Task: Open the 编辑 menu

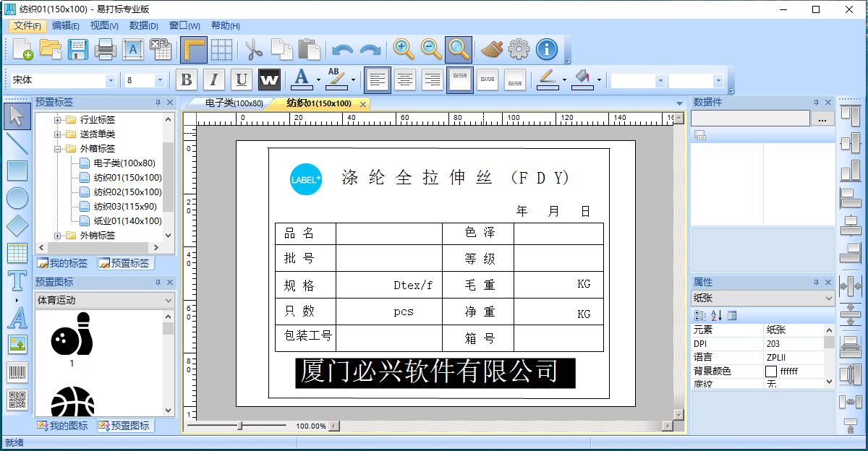Action: point(66,25)
